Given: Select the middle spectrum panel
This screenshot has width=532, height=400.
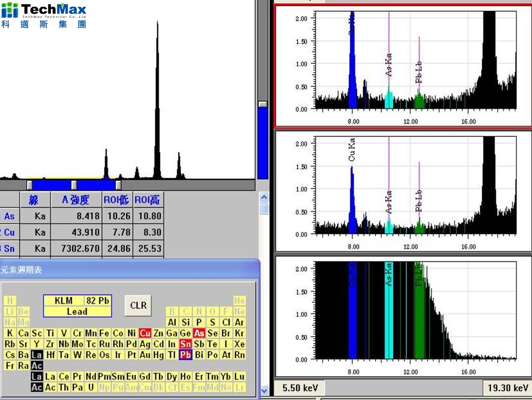Looking at the screenshot, I should tap(403, 191).
